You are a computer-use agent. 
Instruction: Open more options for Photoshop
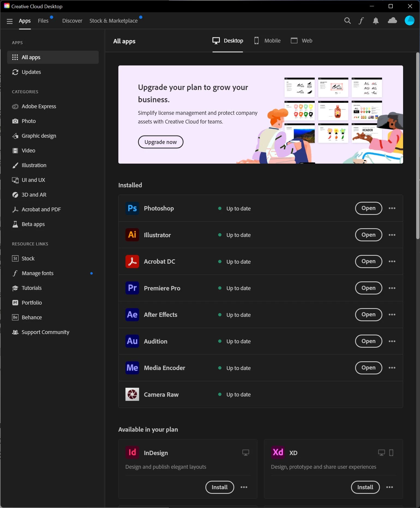(x=392, y=208)
